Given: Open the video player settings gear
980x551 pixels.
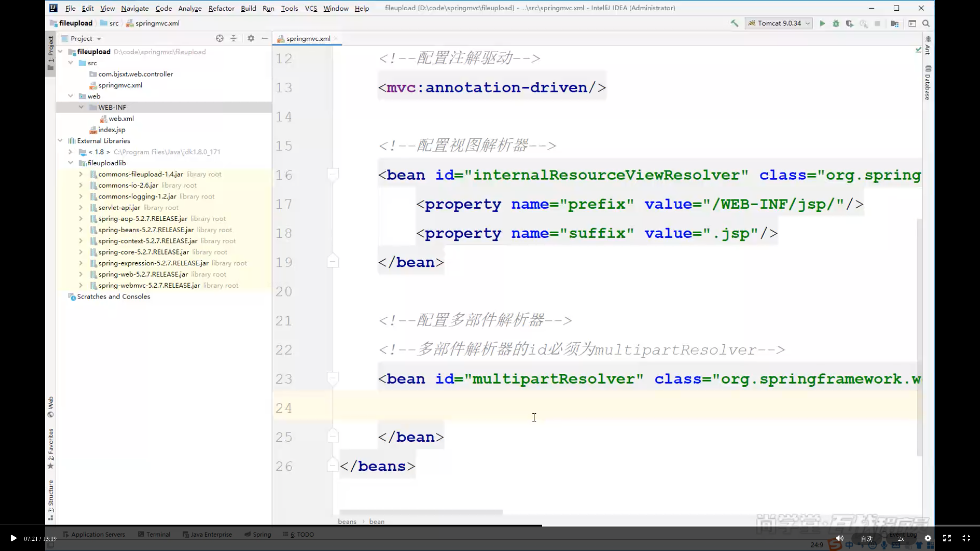Looking at the screenshot, I should [x=928, y=538].
